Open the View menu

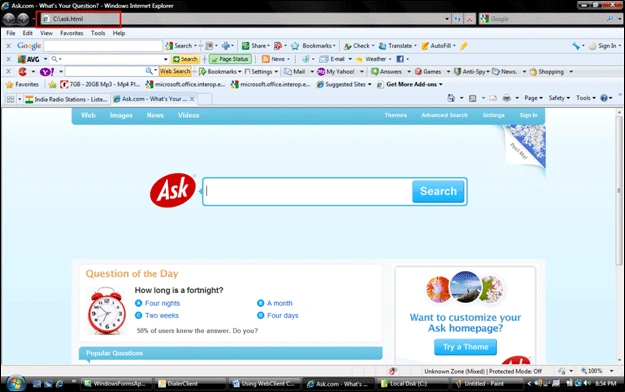[x=46, y=33]
